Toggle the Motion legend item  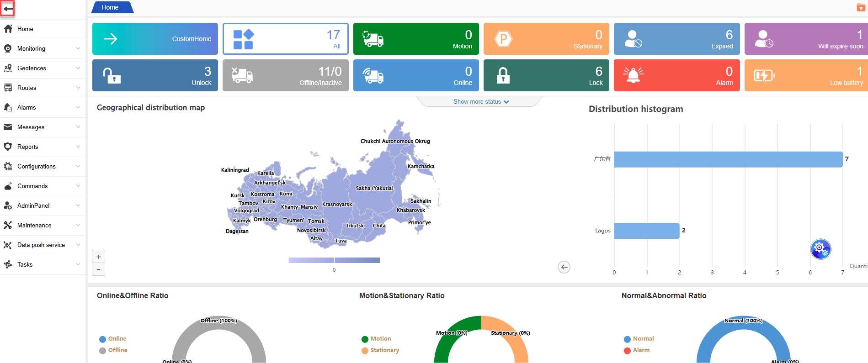click(376, 339)
